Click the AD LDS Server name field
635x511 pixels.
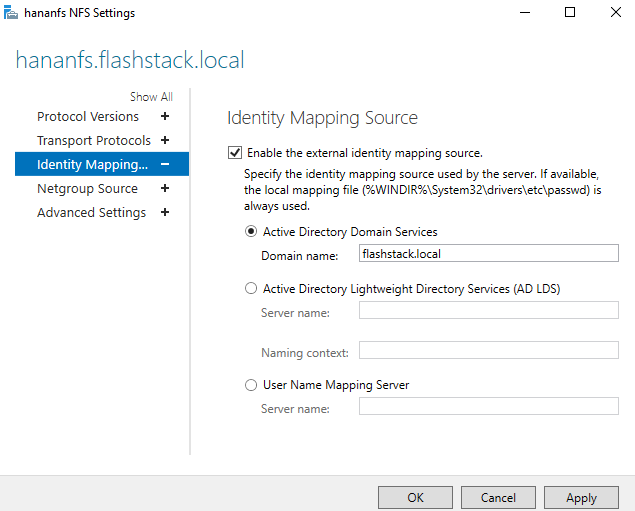click(x=489, y=310)
